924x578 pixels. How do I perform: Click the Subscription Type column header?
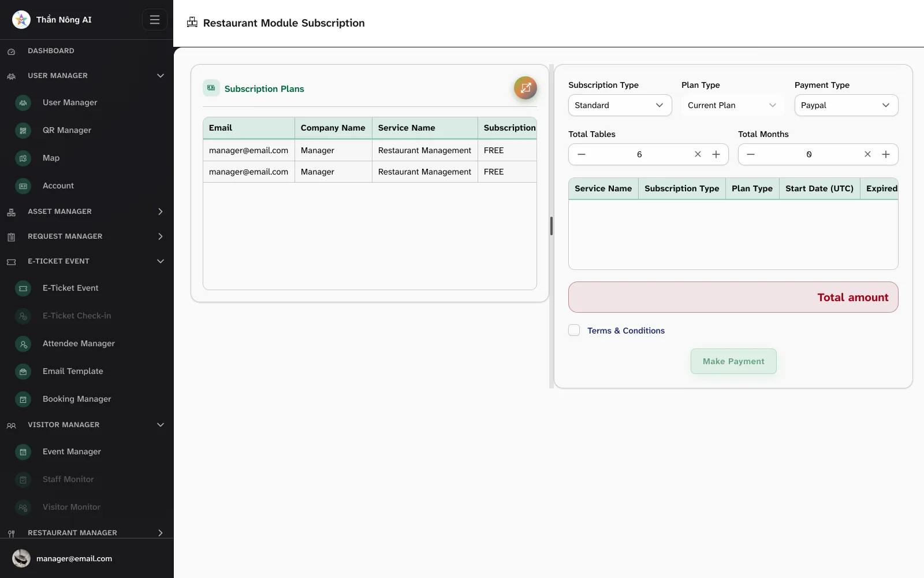(x=682, y=188)
